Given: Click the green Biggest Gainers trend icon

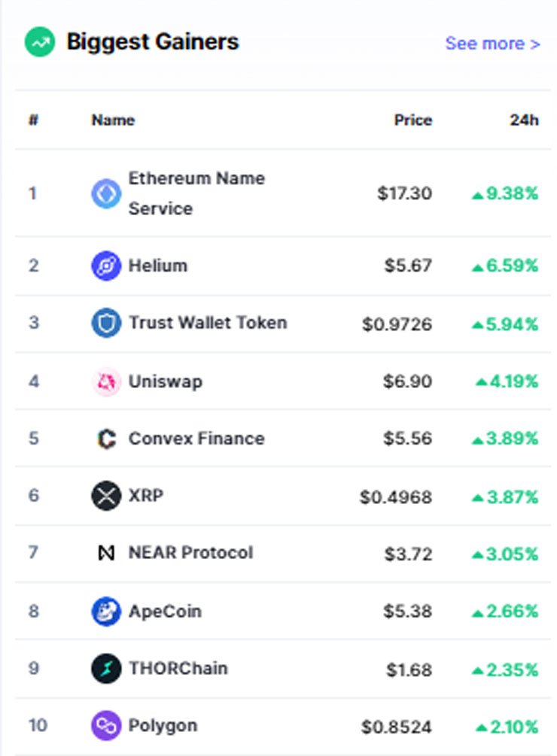Looking at the screenshot, I should pyautogui.click(x=40, y=42).
